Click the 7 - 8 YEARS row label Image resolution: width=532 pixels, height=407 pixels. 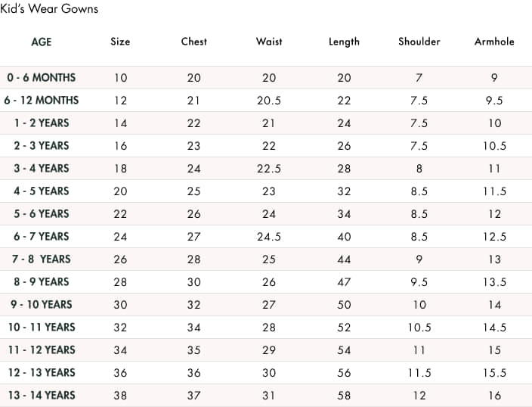pyautogui.click(x=42, y=259)
